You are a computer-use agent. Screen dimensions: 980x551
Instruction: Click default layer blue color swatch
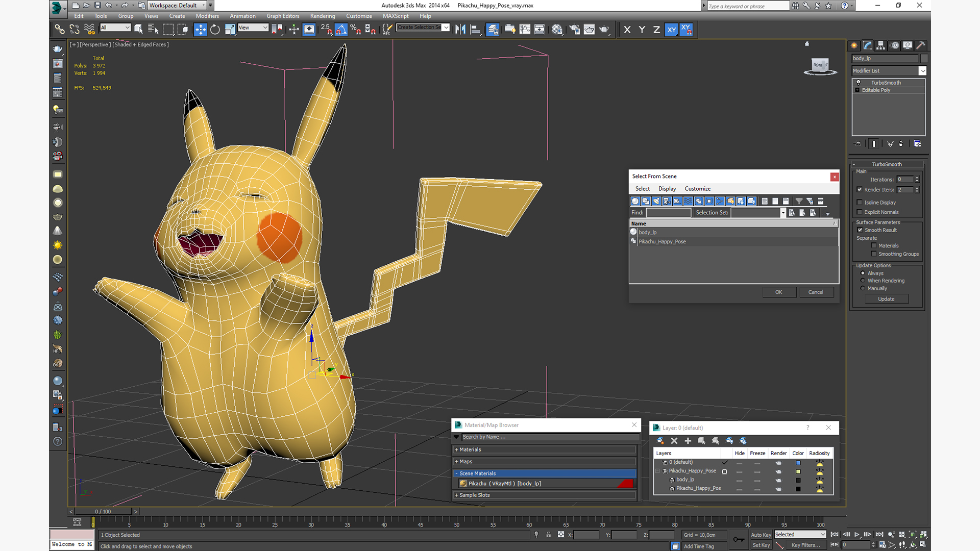[798, 463]
